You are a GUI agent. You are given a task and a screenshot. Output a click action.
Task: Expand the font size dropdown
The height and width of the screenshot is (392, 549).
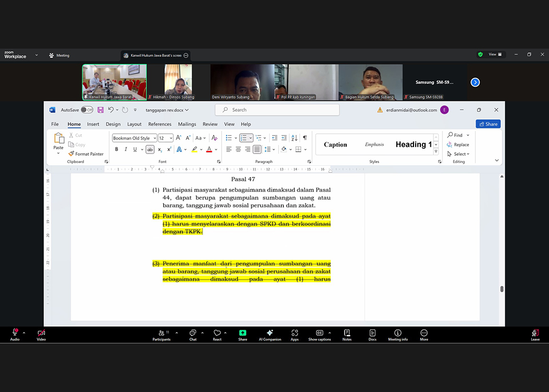171,139
